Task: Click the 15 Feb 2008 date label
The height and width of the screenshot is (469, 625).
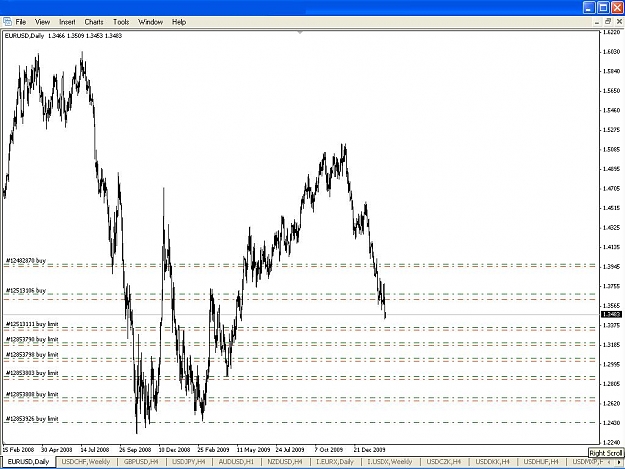Action: 18,449
